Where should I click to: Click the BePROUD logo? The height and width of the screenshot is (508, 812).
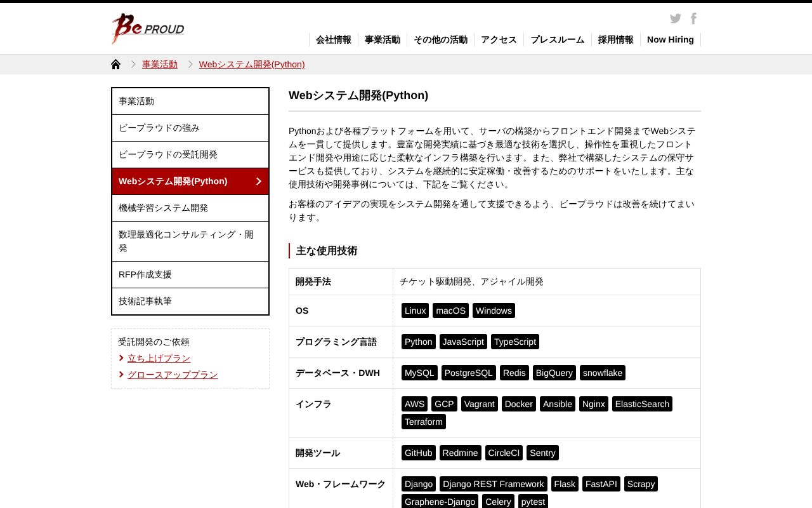[148, 29]
